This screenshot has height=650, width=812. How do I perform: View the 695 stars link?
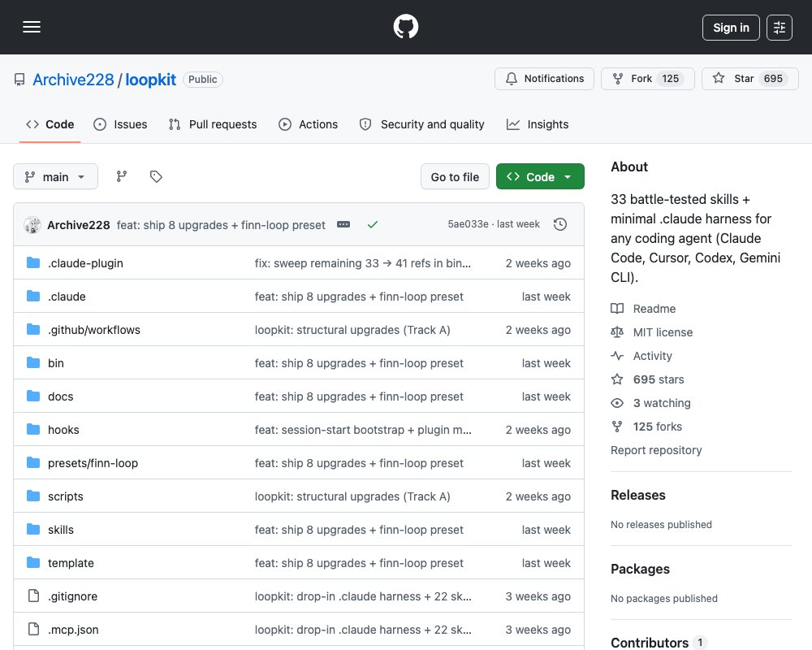point(647,379)
